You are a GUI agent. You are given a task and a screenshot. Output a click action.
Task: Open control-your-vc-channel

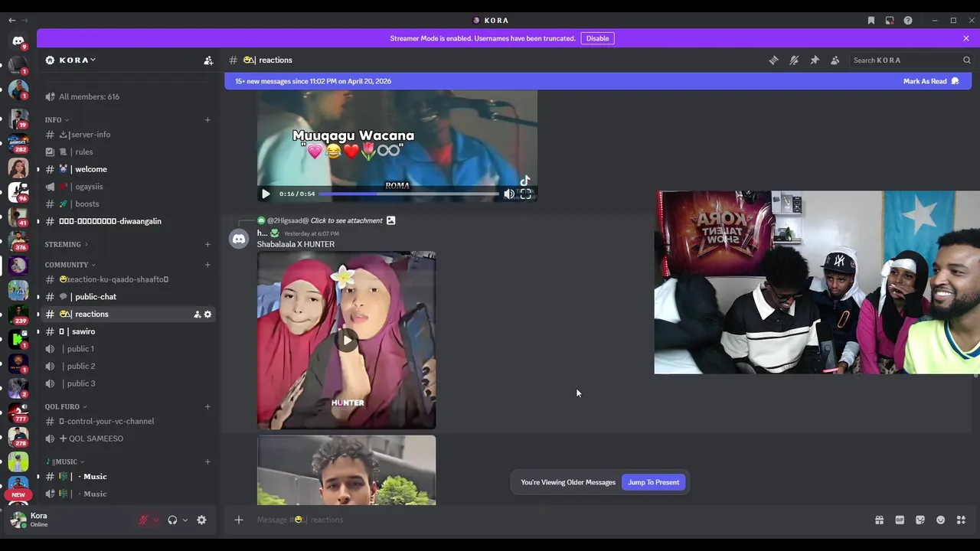pos(129,421)
